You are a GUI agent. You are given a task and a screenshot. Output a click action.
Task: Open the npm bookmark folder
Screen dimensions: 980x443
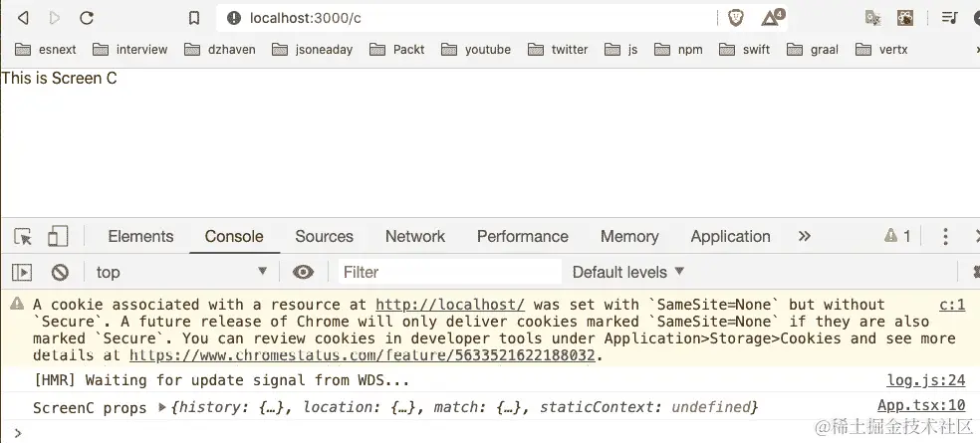pos(678,50)
